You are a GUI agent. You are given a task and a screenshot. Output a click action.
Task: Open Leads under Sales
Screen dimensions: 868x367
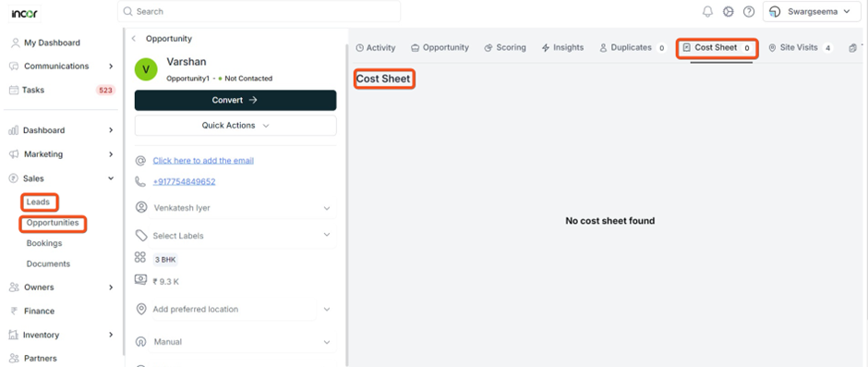point(38,202)
